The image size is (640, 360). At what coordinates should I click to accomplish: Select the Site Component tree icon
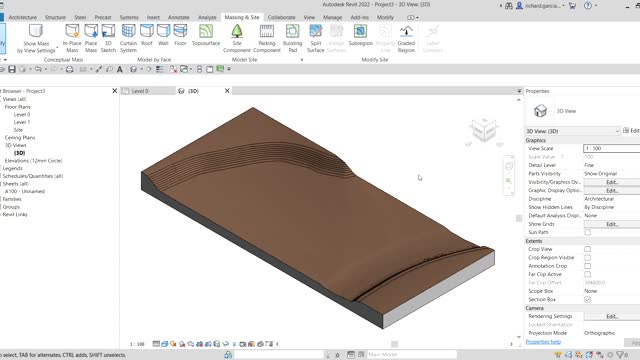(237, 31)
